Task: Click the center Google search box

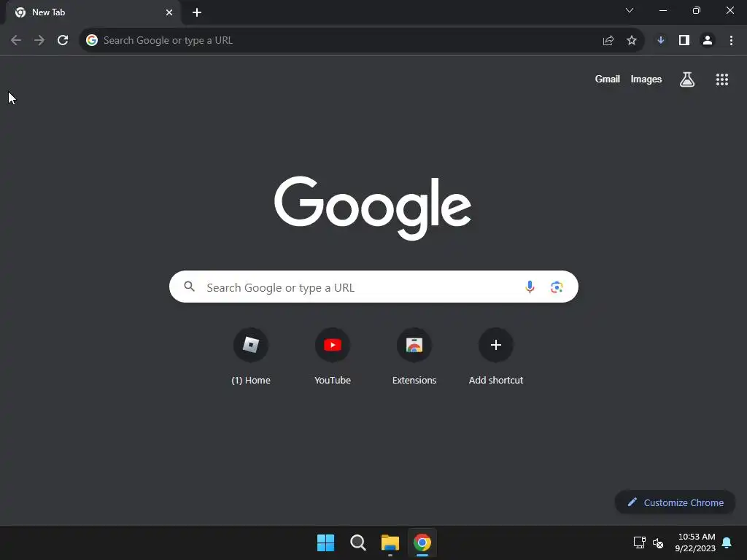Action: [373, 287]
